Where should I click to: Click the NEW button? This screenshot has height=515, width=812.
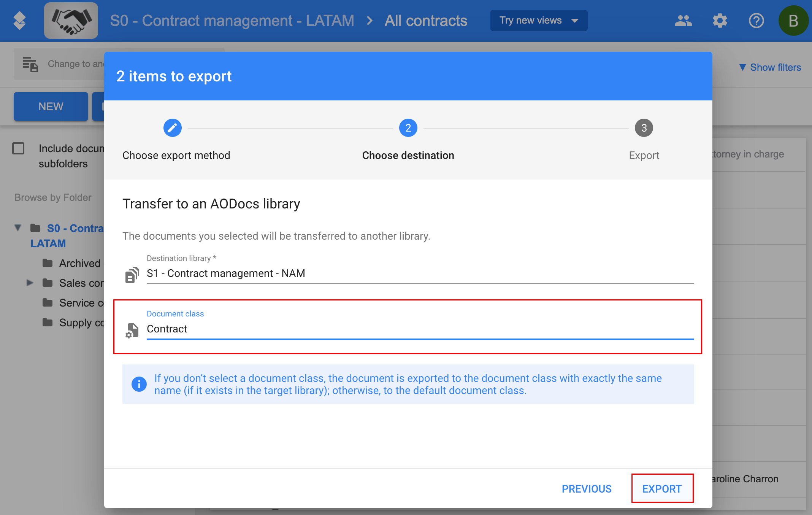pyautogui.click(x=51, y=106)
